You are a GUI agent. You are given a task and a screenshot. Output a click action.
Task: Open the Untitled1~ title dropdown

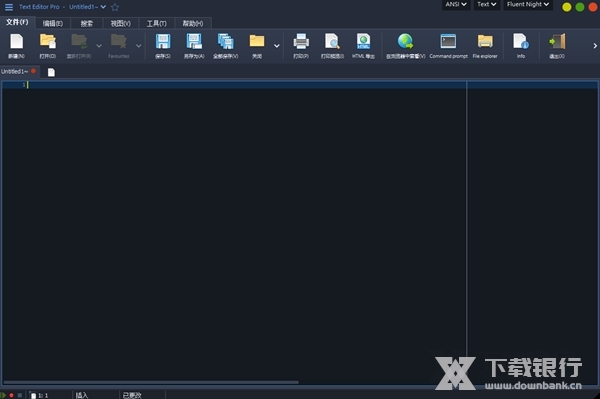88,7
